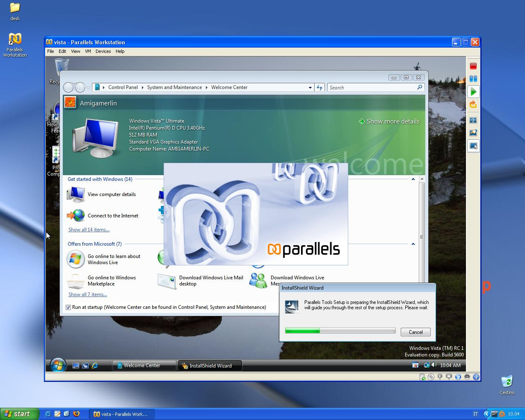The height and width of the screenshot is (420, 525).
Task: Select the vista - Parallels Workstation XP taskbar button
Action: (121, 414)
